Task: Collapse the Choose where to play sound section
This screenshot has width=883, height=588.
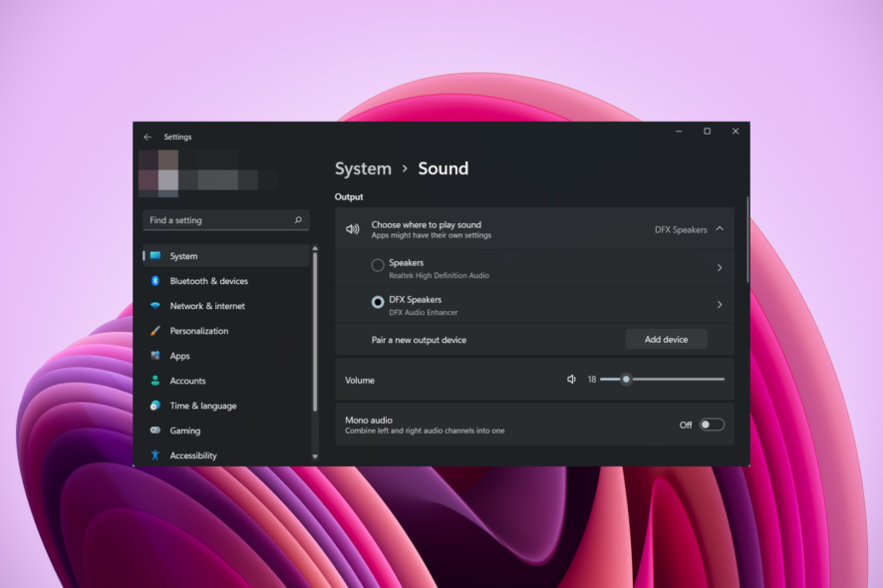Action: 720,228
